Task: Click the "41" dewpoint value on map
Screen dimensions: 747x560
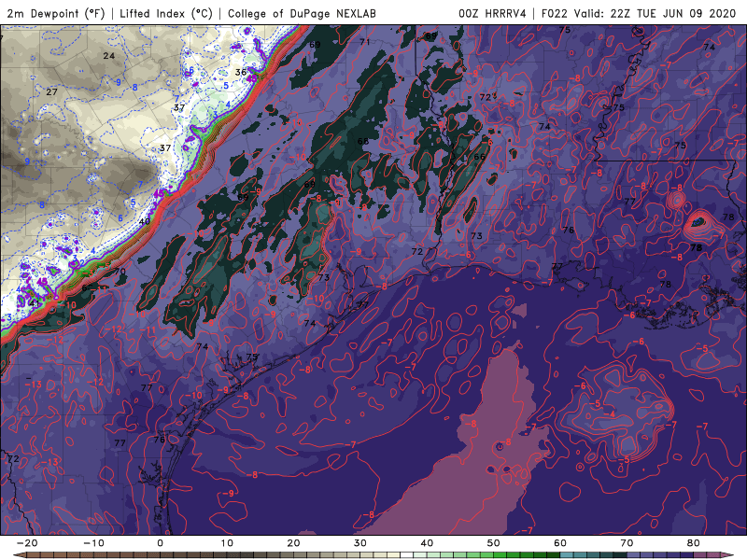Action: point(34,302)
